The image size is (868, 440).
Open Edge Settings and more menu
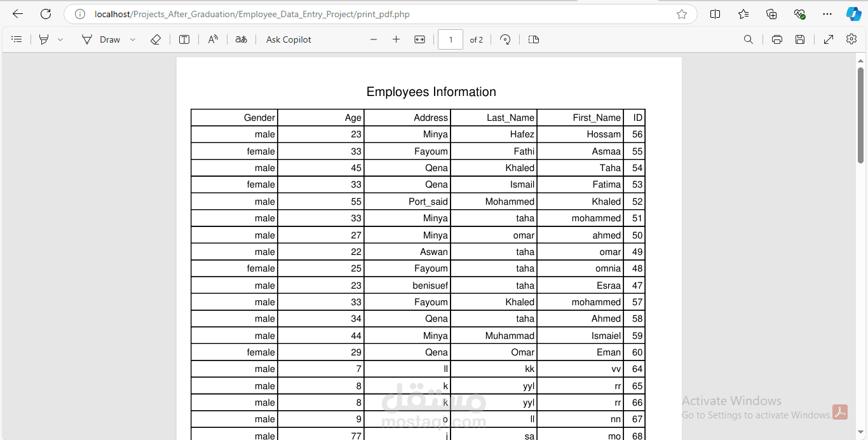click(x=827, y=14)
